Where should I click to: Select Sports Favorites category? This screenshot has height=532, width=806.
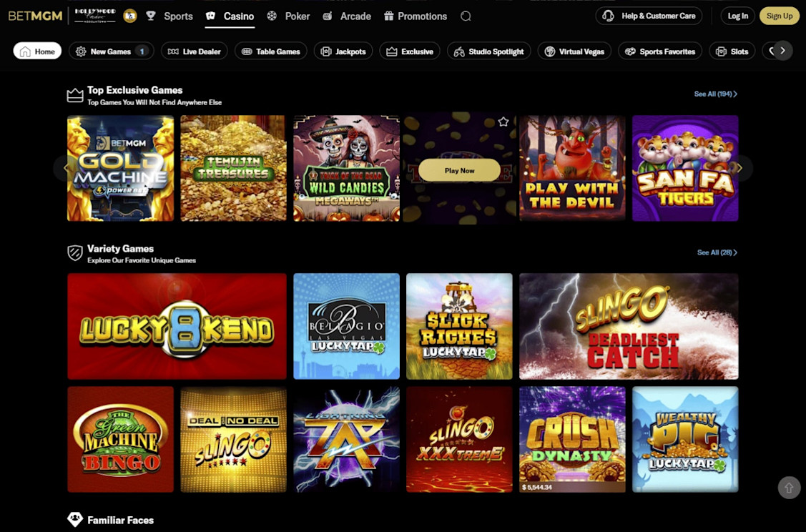click(660, 51)
